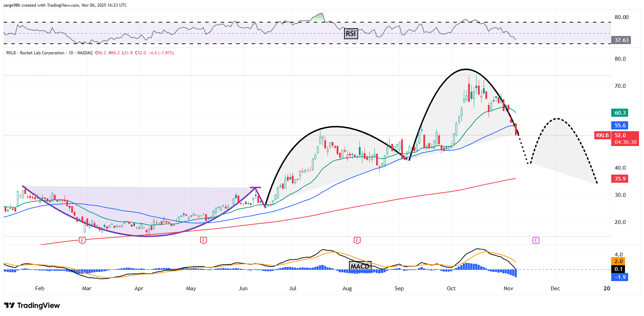The image size is (644, 316).
Task: Click the gray RSI value 37.63 label
Action: pos(621,40)
